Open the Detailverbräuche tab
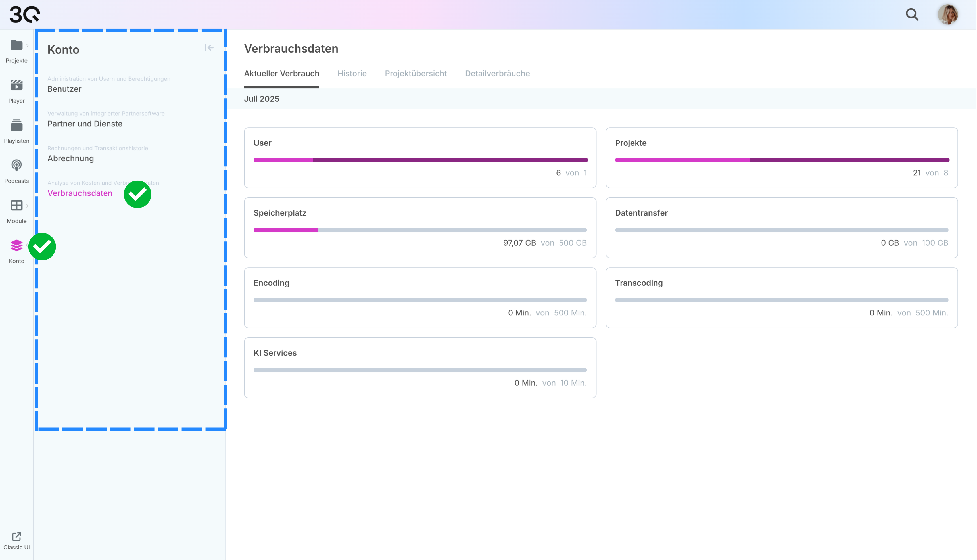 coord(497,74)
